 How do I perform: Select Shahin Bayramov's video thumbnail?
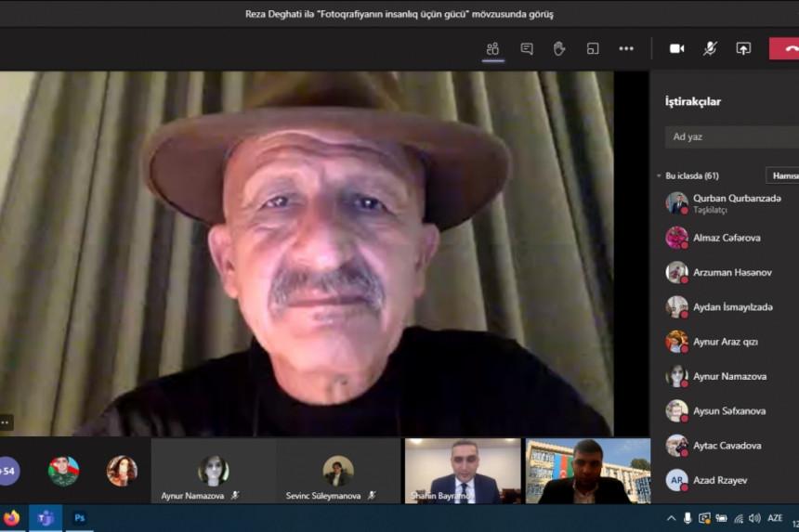pos(462,471)
